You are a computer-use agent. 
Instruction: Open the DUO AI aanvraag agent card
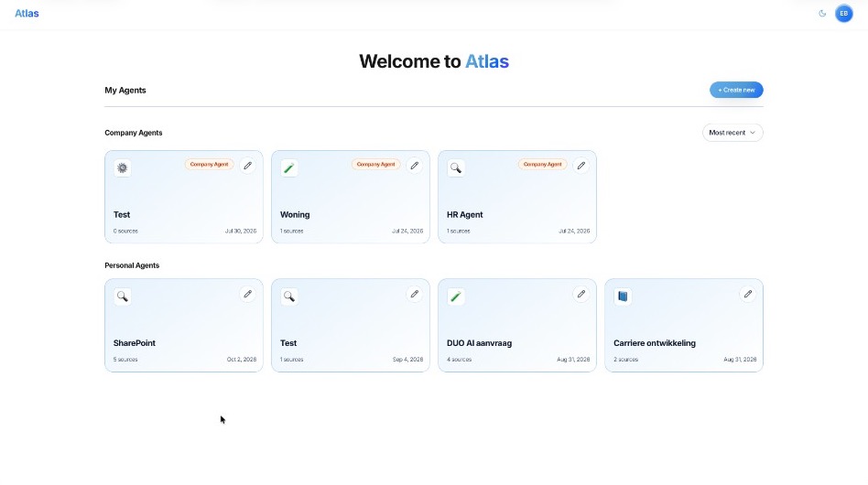pos(517,325)
